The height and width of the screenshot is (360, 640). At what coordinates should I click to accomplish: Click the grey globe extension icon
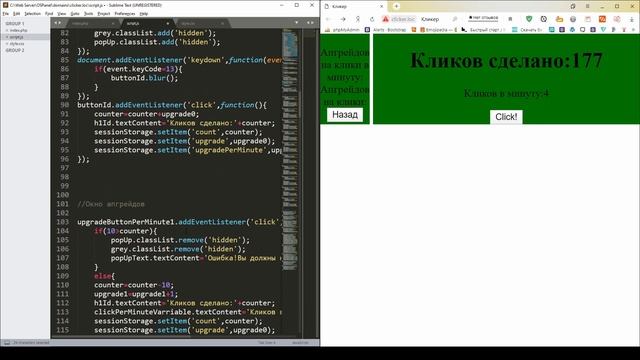point(573,19)
